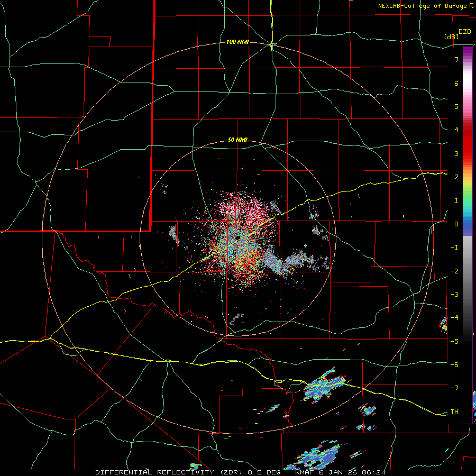This screenshot has height=476, width=476.
Task: Select the 2 dB tick label
Action: (x=456, y=177)
